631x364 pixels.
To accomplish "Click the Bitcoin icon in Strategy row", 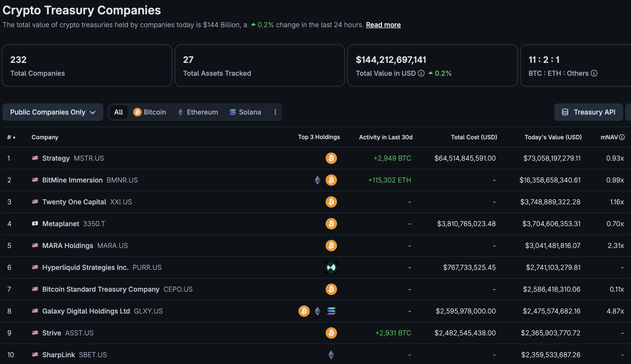I will pyautogui.click(x=331, y=158).
